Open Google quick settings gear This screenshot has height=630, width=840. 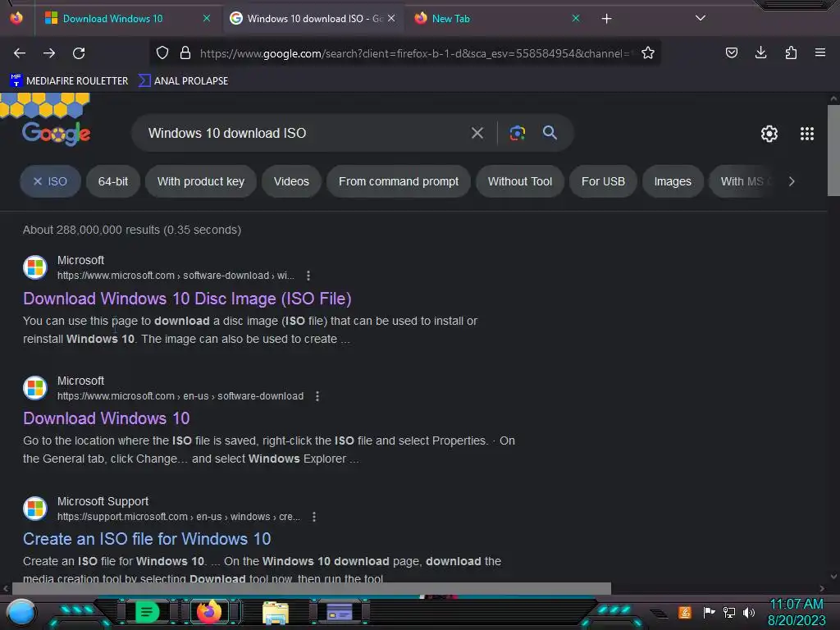click(x=769, y=134)
